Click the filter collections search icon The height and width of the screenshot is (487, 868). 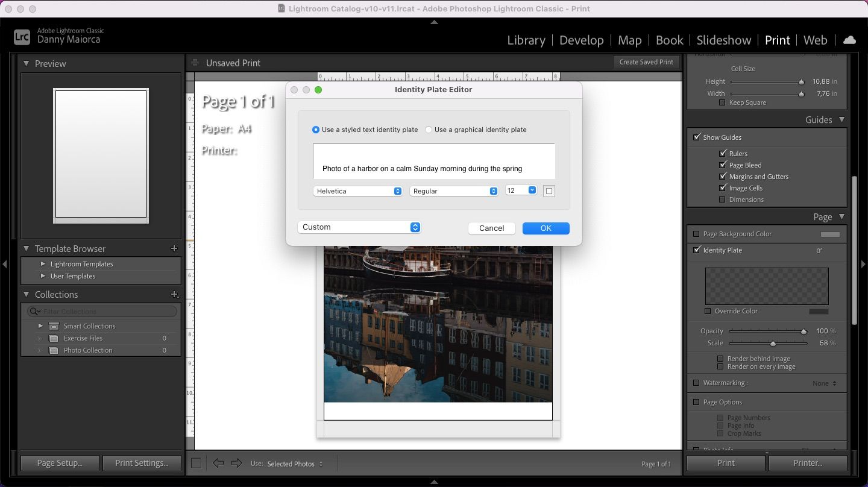click(x=35, y=312)
